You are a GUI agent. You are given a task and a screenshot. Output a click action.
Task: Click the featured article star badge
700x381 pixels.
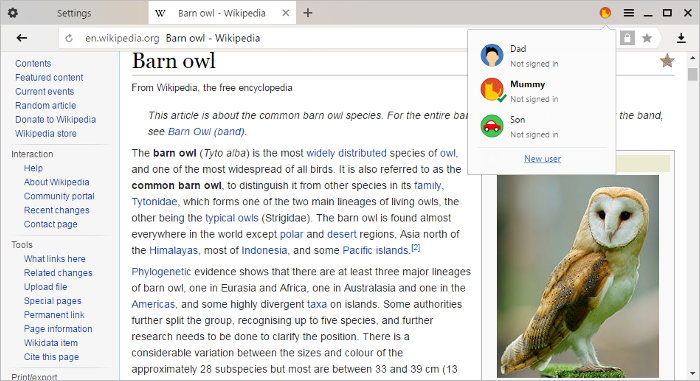tap(667, 60)
